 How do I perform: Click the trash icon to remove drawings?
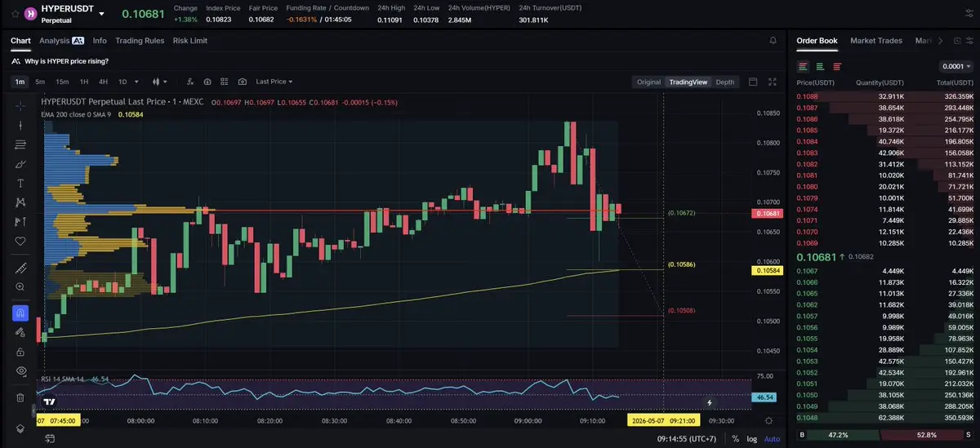20,397
